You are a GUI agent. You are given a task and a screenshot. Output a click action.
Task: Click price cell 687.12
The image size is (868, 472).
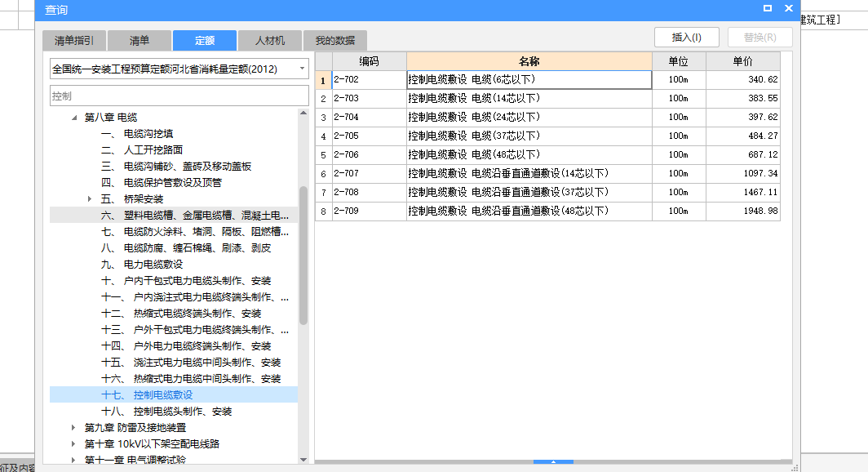tap(743, 155)
